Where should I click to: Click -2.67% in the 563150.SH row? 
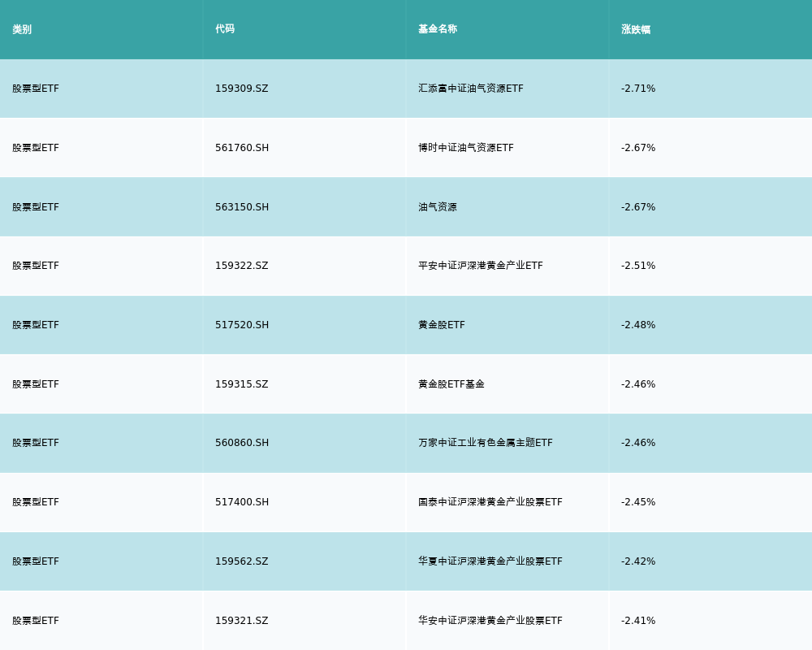[638, 207]
